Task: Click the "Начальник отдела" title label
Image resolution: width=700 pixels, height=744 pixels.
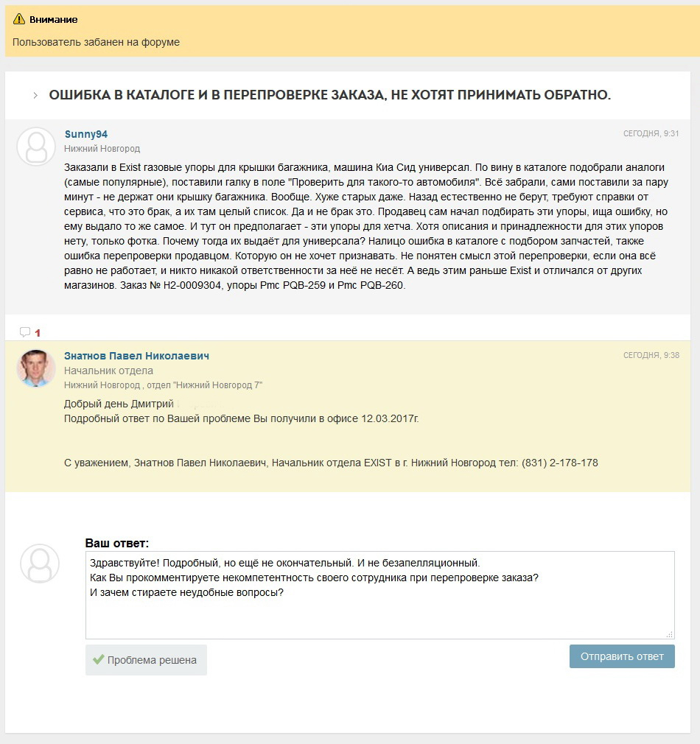Action: 108,371
